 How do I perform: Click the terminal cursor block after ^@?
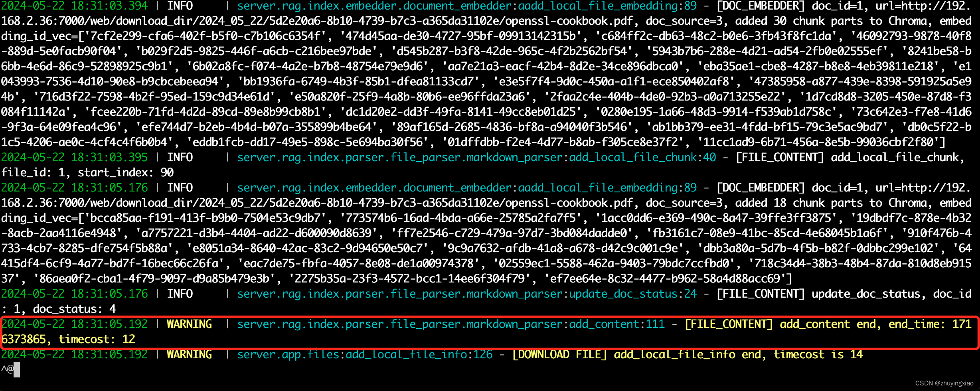[x=17, y=369]
